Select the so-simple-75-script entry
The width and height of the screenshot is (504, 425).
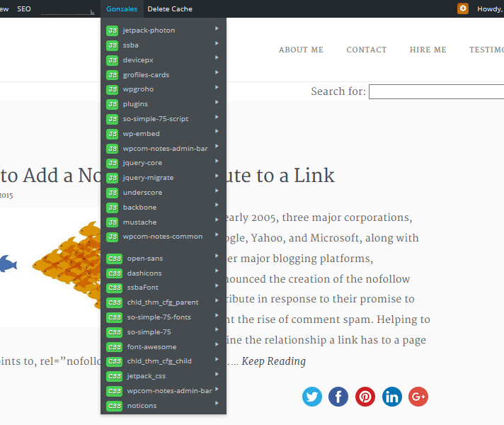tap(164, 119)
